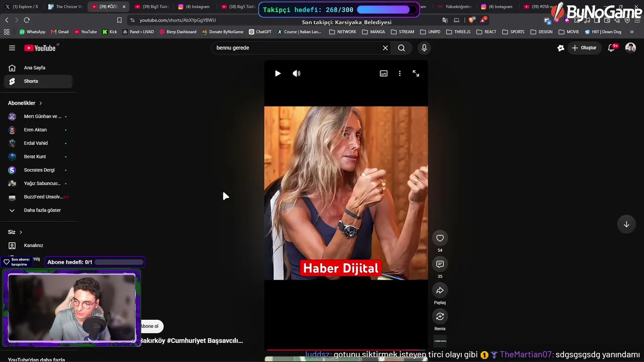The width and height of the screenshot is (644, 362).
Task: Open the Eren Aktan channel
Action: [38, 130]
